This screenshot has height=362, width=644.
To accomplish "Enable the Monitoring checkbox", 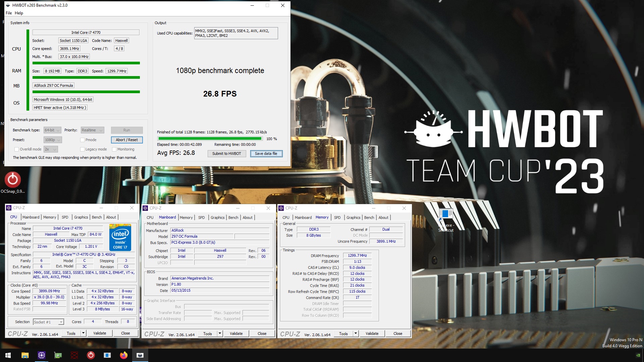I will 114,149.
